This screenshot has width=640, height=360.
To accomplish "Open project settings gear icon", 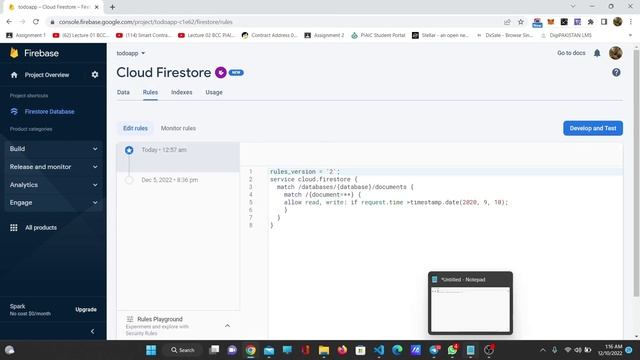I will 95,75.
